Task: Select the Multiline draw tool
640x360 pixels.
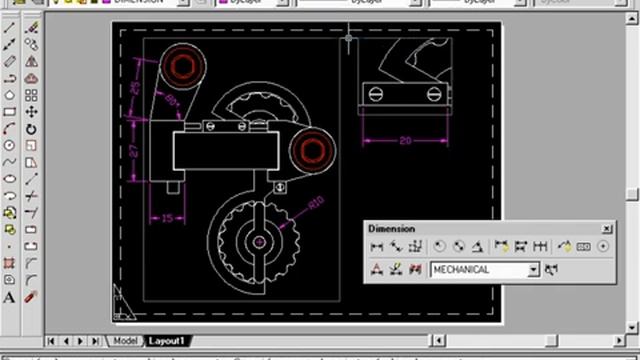Action: point(9,62)
